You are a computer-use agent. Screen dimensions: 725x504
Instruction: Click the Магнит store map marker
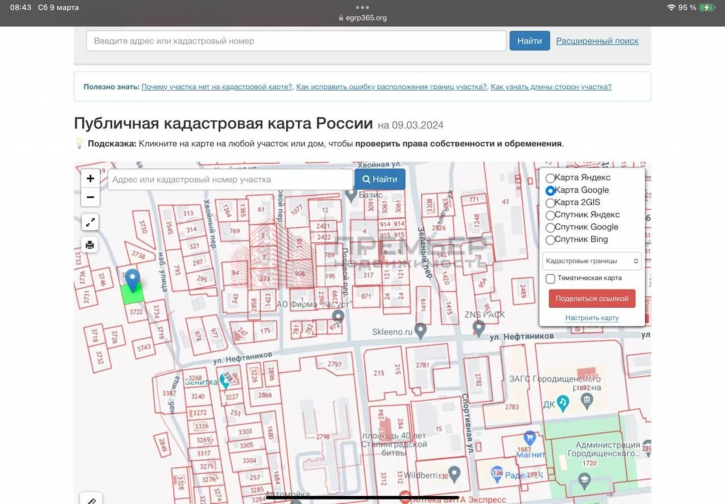(530, 438)
